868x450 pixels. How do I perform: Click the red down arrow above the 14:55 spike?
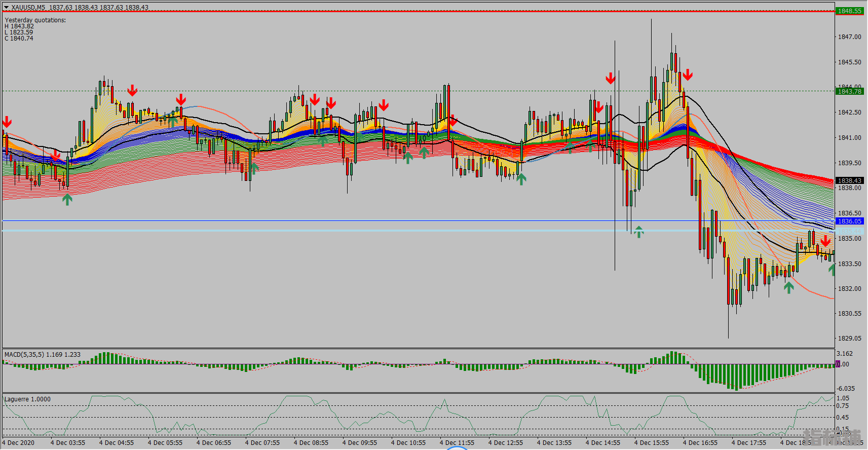point(611,78)
